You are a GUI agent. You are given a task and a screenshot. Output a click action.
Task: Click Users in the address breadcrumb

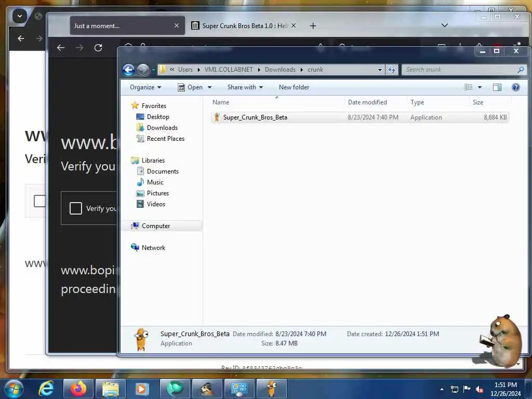pyautogui.click(x=185, y=70)
